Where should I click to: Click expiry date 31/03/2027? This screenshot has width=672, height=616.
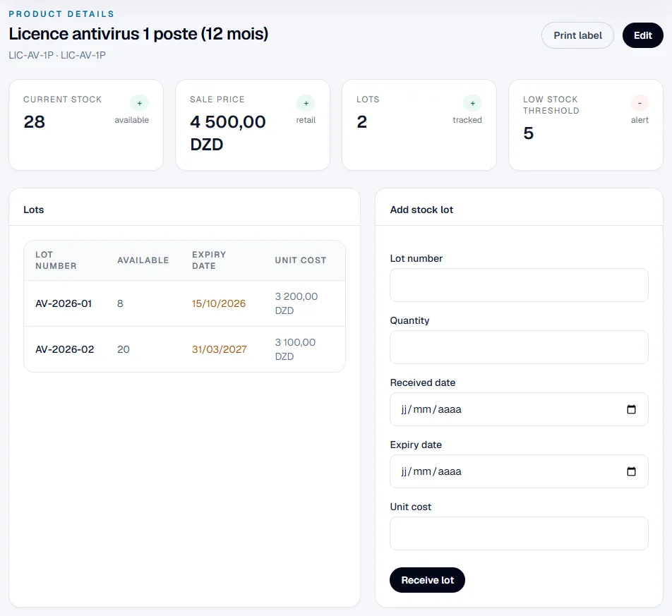click(219, 349)
